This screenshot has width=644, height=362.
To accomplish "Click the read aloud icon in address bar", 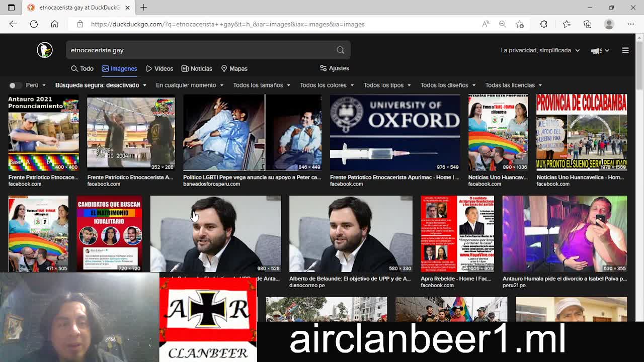I will click(486, 24).
